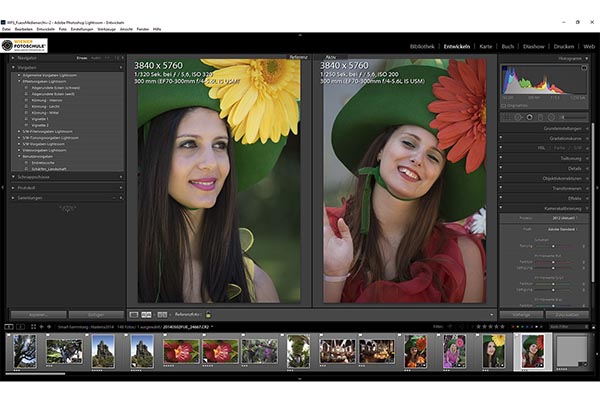Click the plus icon on Vorgaben panel
The height and width of the screenshot is (400, 600).
pyautogui.click(x=119, y=68)
